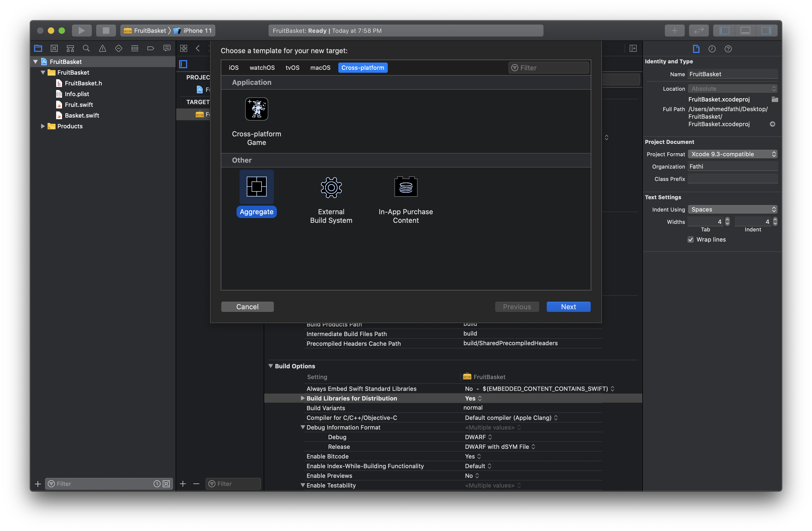Switch to the macOS template tab
The width and height of the screenshot is (812, 531).
pos(320,68)
